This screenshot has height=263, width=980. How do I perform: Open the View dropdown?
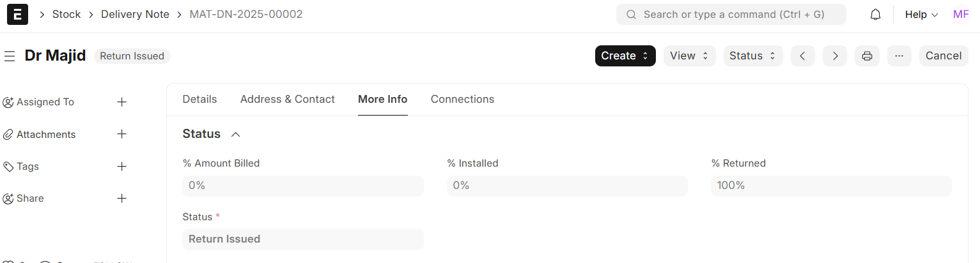[x=689, y=56]
